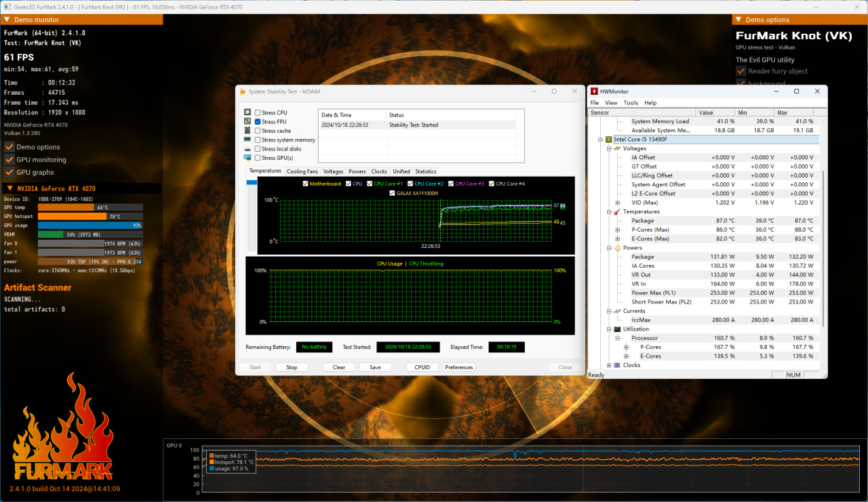Click the Temperatures thermometer icon in HWMonitor
The image size is (868, 502).
(617, 212)
